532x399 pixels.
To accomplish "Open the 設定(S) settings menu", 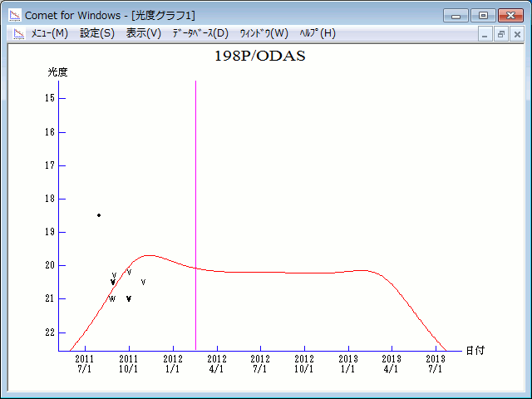I will tap(97, 33).
